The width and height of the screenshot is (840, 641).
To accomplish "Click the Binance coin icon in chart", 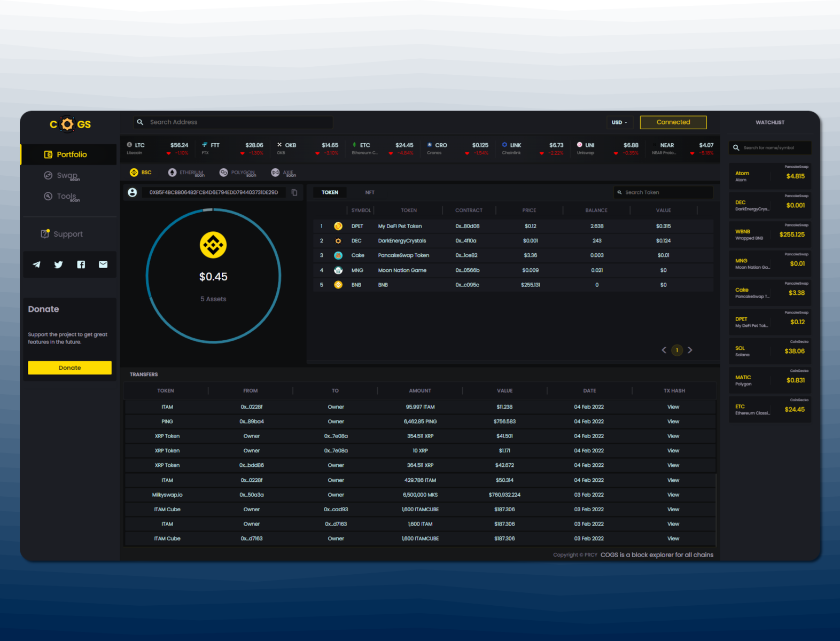I will click(213, 245).
